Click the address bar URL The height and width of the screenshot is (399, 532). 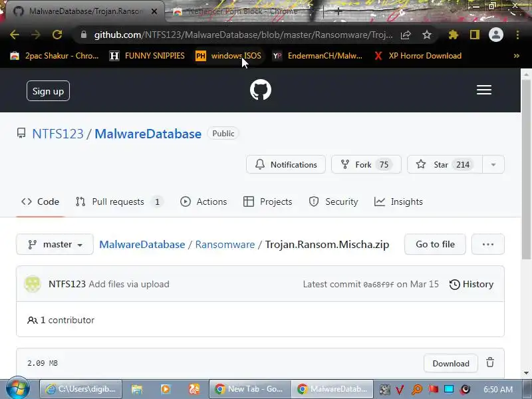coord(243,35)
